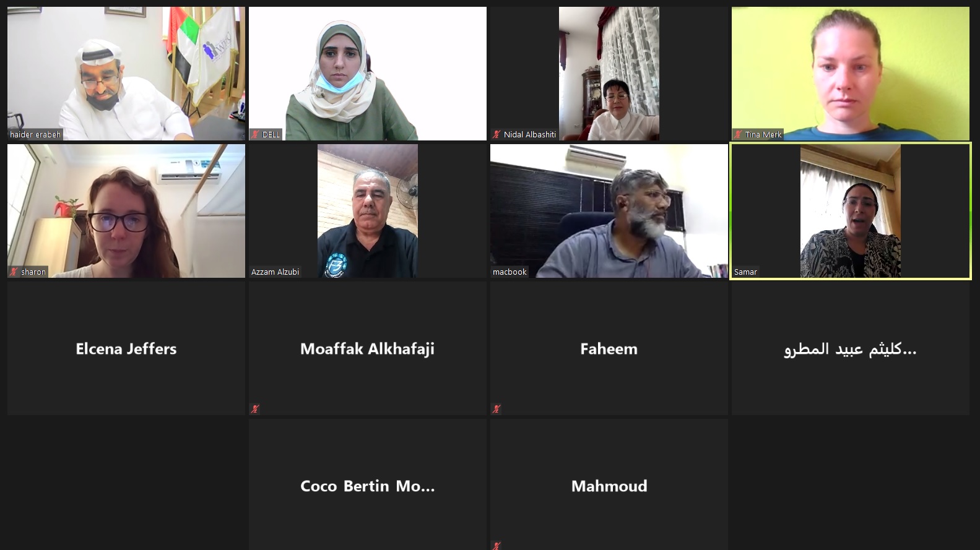Viewport: 980px width, 550px height.
Task: Select the DELL participant video
Action: (368, 74)
